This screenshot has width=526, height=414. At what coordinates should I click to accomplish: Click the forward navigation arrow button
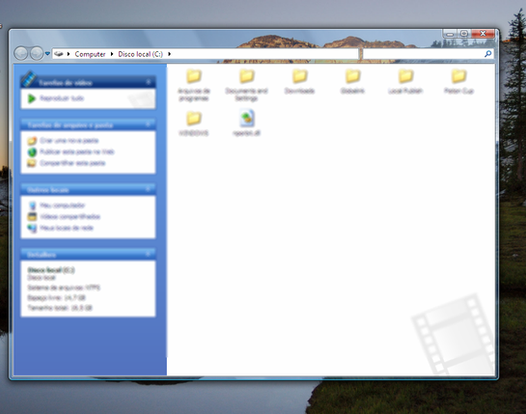pyautogui.click(x=37, y=53)
